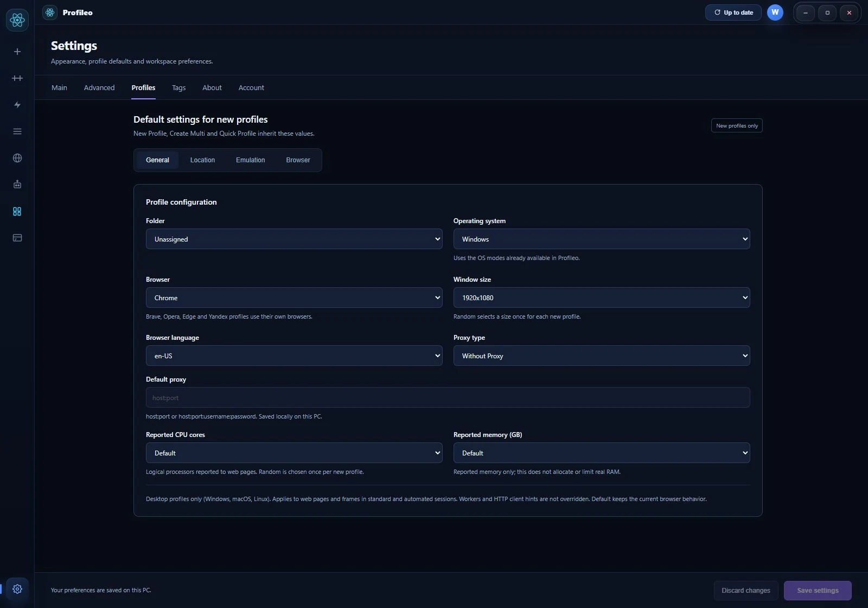Open the Browser dropdown showing Chrome
Viewport: 868px width, 608px height.
click(294, 297)
